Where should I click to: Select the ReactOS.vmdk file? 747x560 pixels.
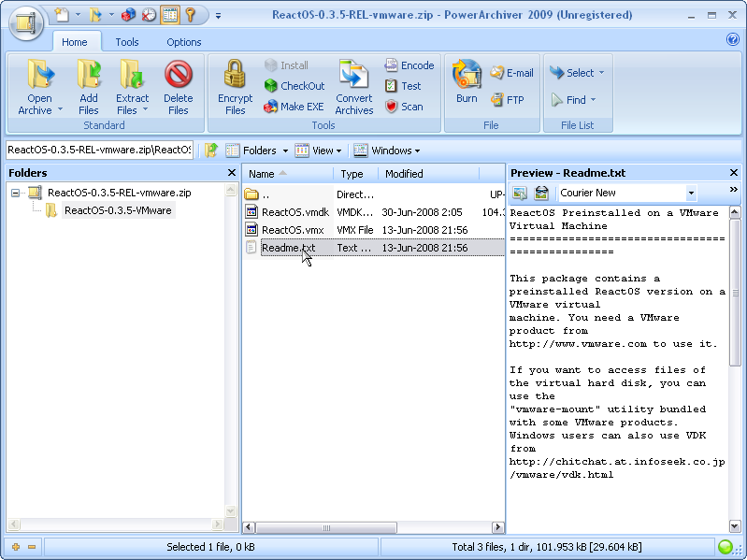[374, 212]
